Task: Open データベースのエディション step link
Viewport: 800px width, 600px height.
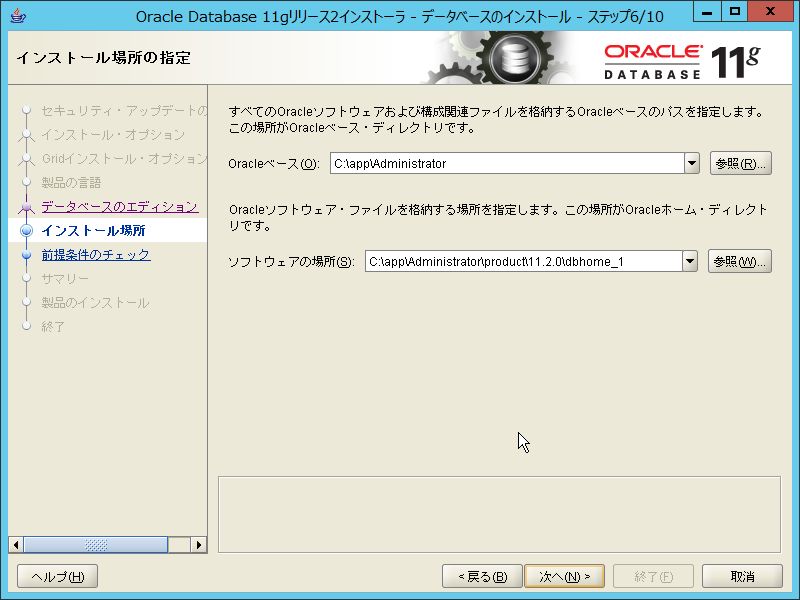Action: [120, 207]
